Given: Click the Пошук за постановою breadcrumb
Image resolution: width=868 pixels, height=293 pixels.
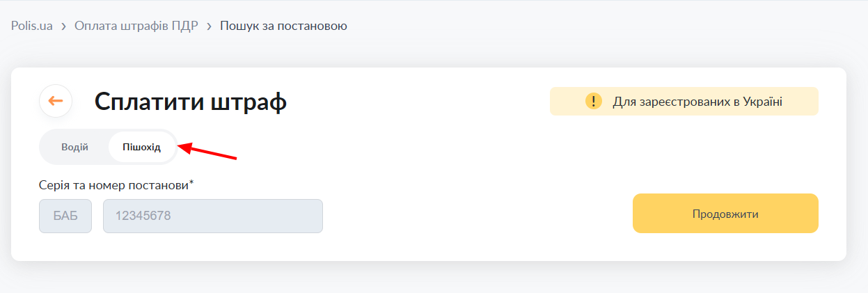Looking at the screenshot, I should [283, 26].
